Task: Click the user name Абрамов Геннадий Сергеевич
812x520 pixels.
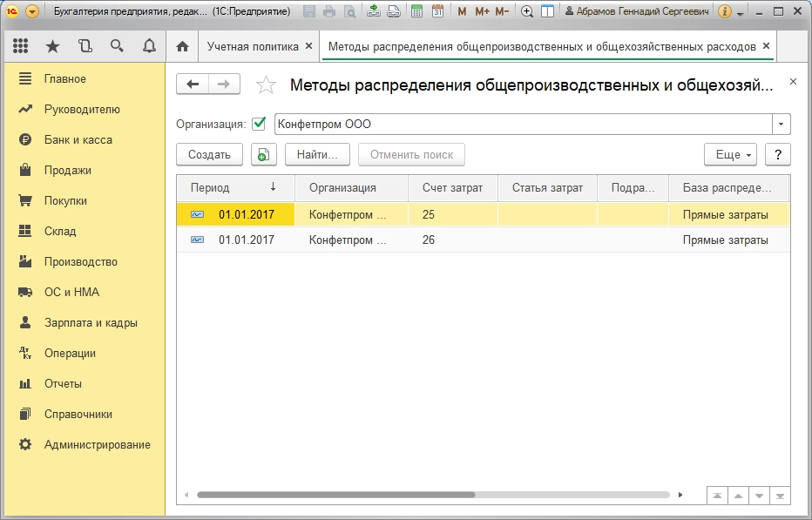Action: tap(637, 10)
